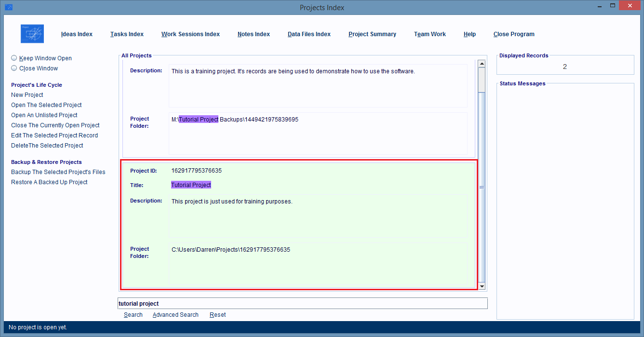Go to Work Sessions Index
The image size is (644, 337).
[190, 34]
